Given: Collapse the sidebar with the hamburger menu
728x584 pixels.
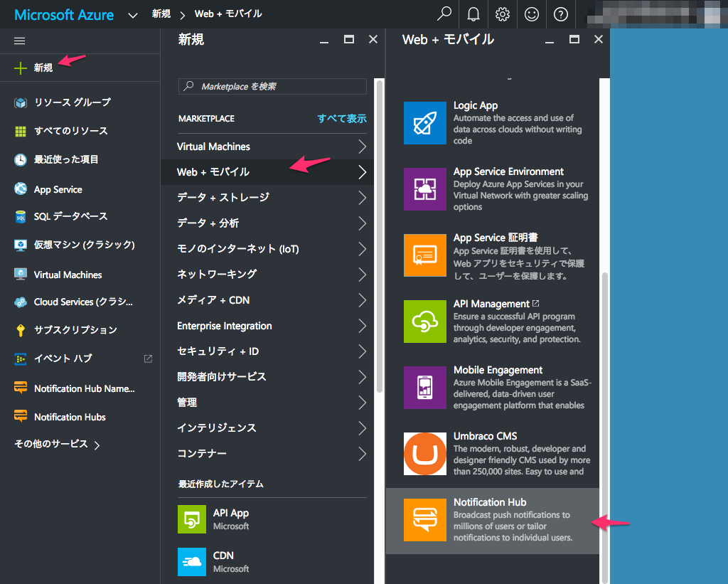Looking at the screenshot, I should pos(19,41).
